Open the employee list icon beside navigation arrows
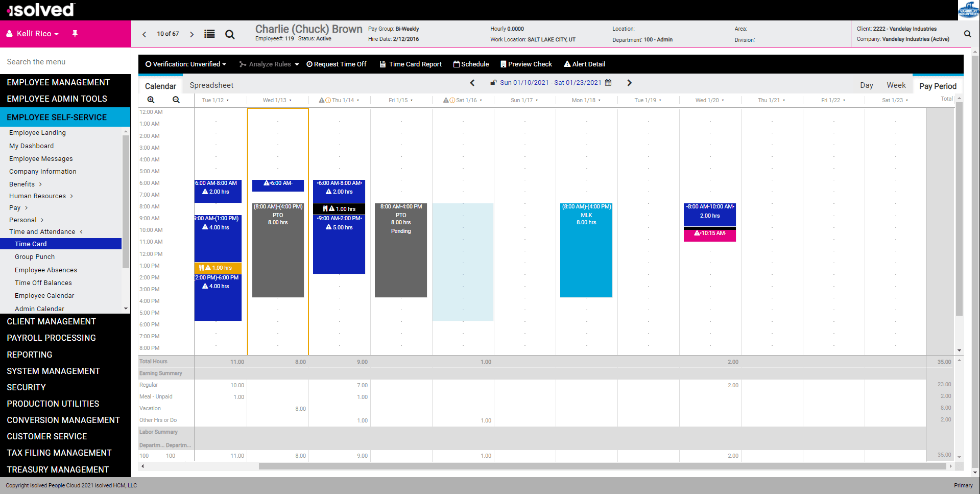The image size is (980, 494). pos(209,34)
